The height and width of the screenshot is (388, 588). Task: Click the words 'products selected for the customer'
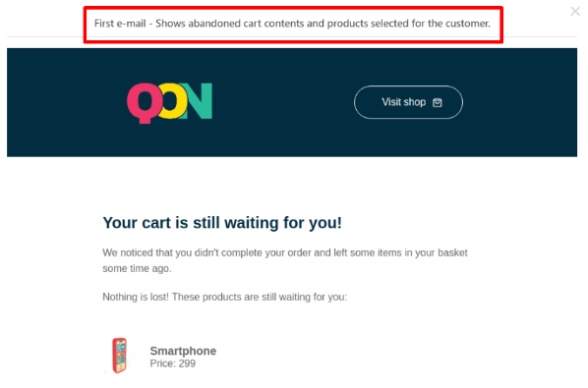click(409, 24)
